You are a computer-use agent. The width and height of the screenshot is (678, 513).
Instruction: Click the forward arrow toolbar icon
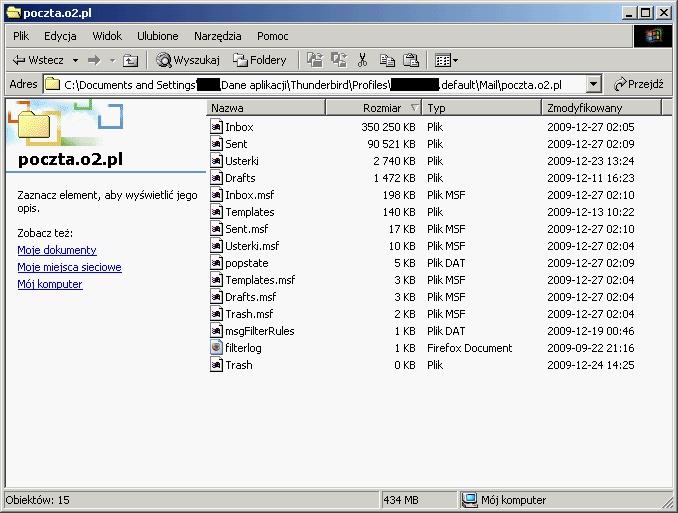point(94,60)
